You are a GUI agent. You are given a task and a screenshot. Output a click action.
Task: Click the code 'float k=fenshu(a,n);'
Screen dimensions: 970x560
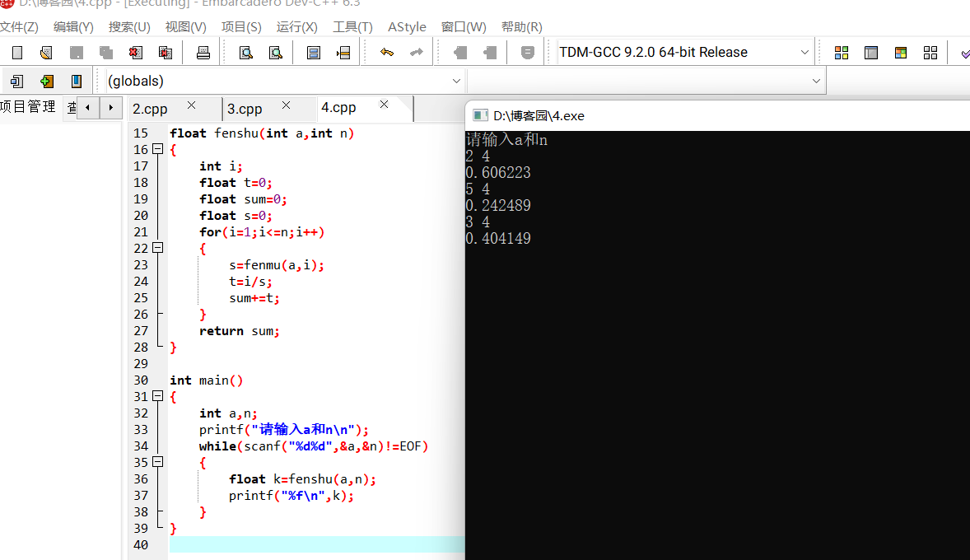coord(302,479)
